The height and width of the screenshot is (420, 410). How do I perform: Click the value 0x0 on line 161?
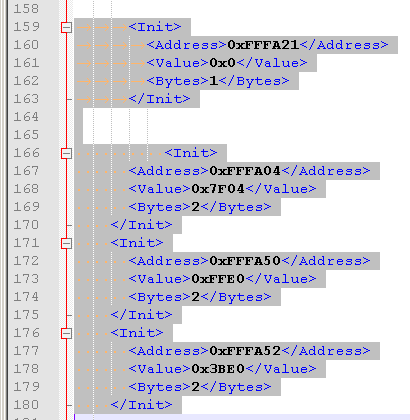[223, 63]
